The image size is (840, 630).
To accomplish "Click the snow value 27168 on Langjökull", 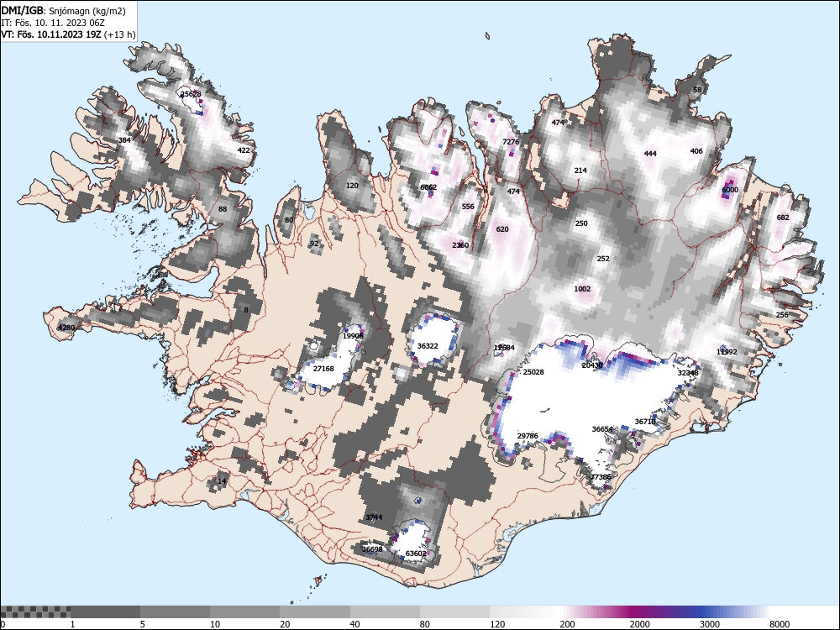I will click(323, 369).
